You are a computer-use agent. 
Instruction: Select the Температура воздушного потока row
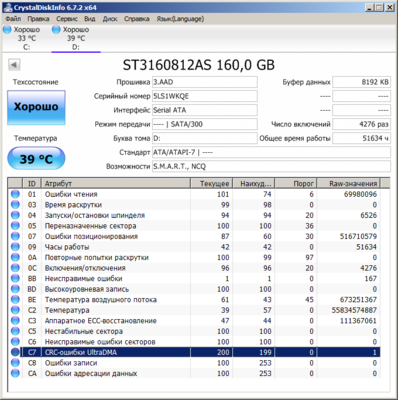point(194,299)
